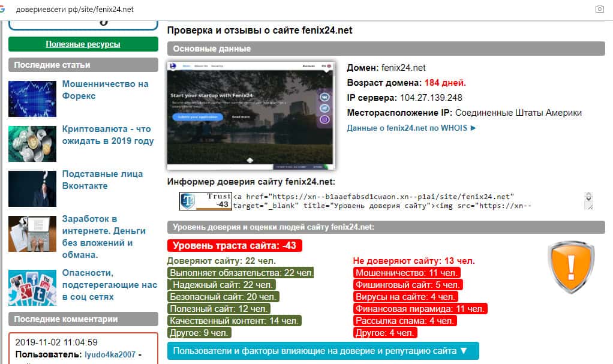
Task: Select green Другое: 9 чел. tag
Action: tap(199, 333)
